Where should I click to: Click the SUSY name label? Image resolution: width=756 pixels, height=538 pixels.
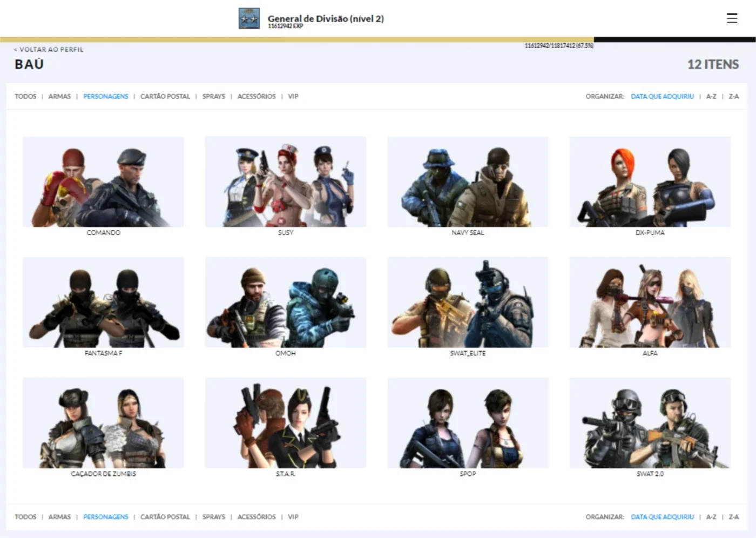[x=286, y=232]
